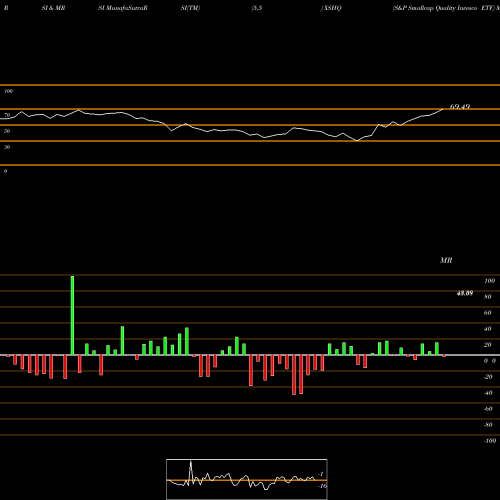
Task: Click the MR axis label -40
Action: coord(488,393)
